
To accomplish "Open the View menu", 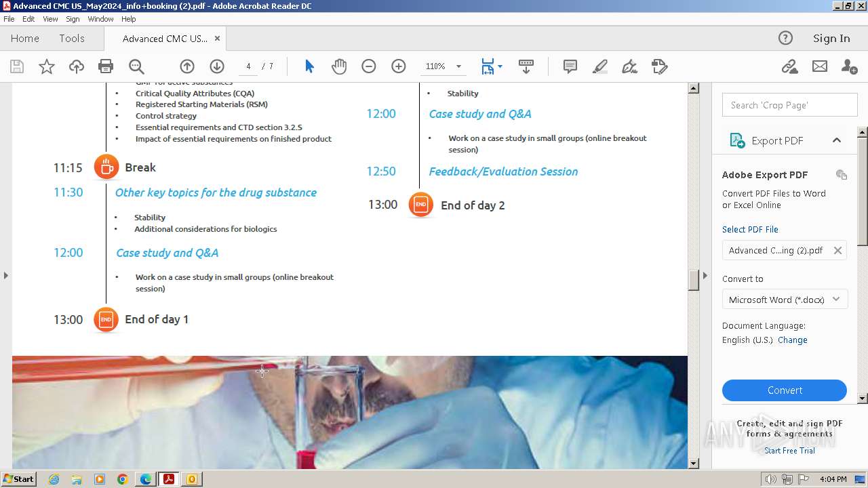I will pos(50,19).
